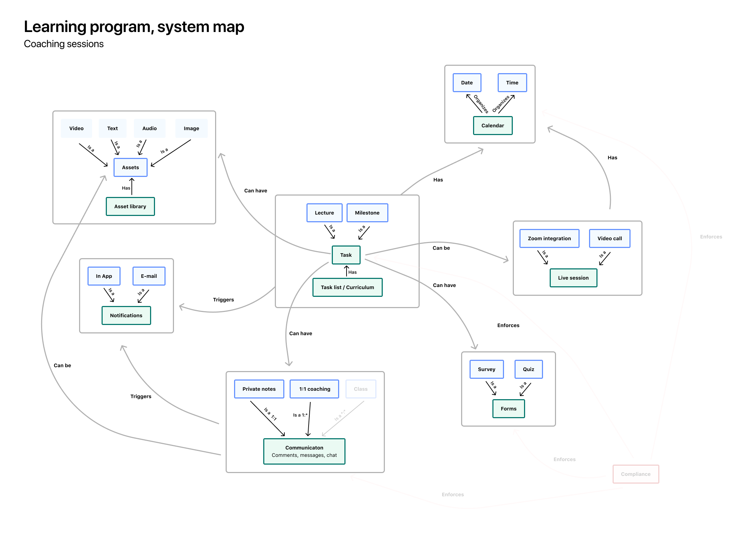Click the Lecture box
The width and height of the screenshot is (756, 536).
click(324, 213)
